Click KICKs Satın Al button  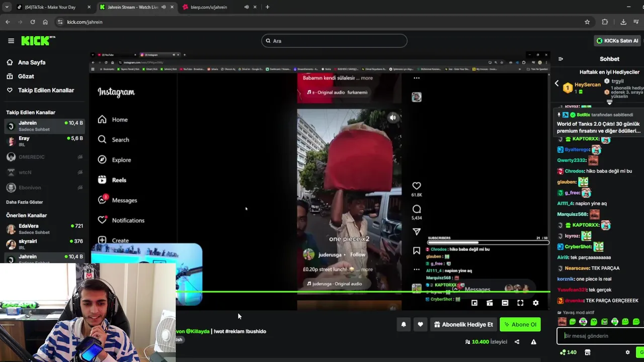coord(617,41)
